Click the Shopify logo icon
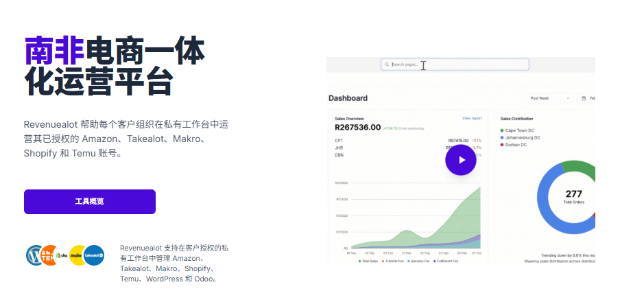This screenshot has width=644, height=302. [63, 255]
